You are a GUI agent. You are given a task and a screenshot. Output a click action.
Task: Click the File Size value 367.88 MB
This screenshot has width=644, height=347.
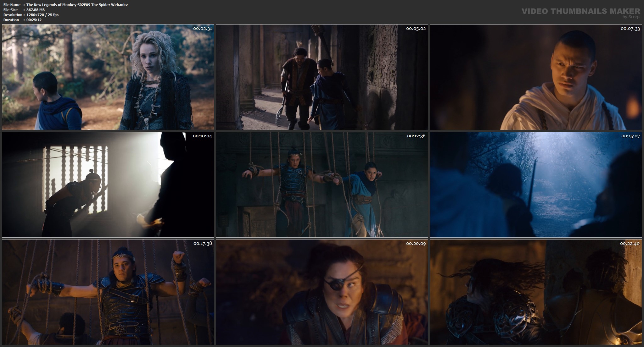pos(36,10)
